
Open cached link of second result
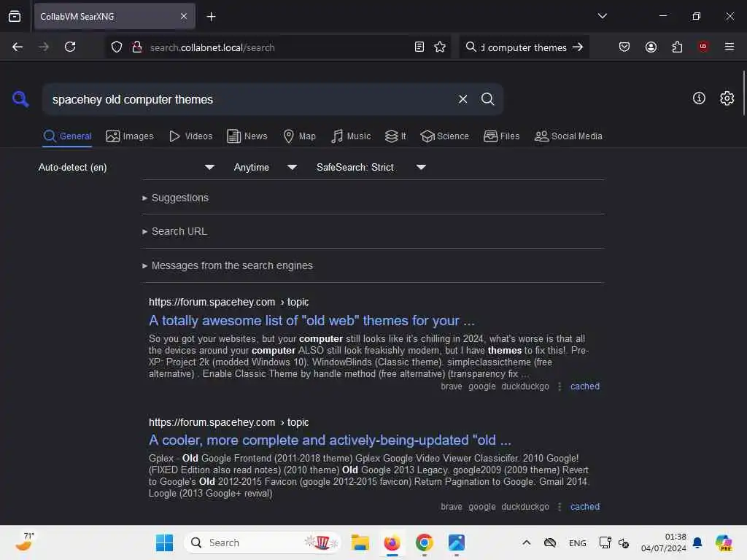click(x=584, y=507)
